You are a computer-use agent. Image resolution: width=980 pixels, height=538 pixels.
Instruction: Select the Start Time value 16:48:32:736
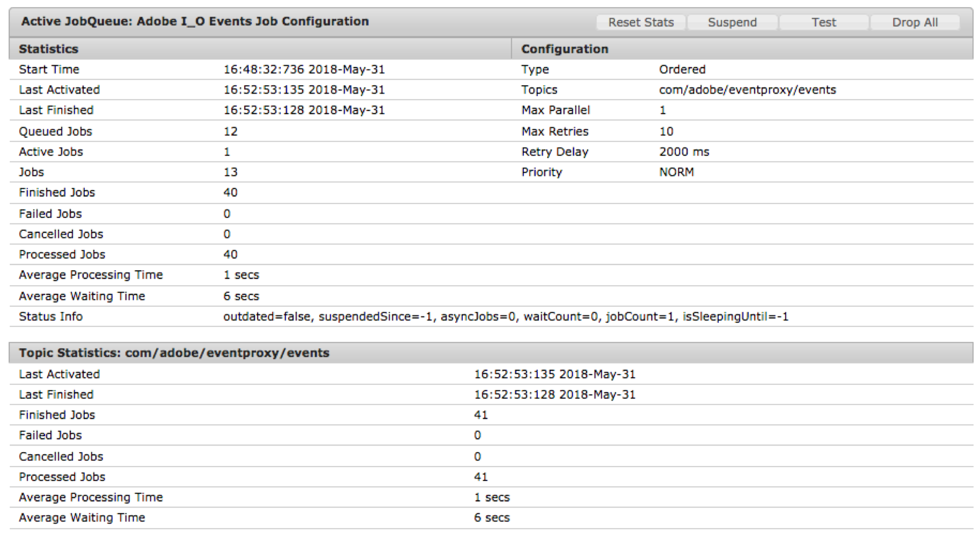(x=304, y=69)
